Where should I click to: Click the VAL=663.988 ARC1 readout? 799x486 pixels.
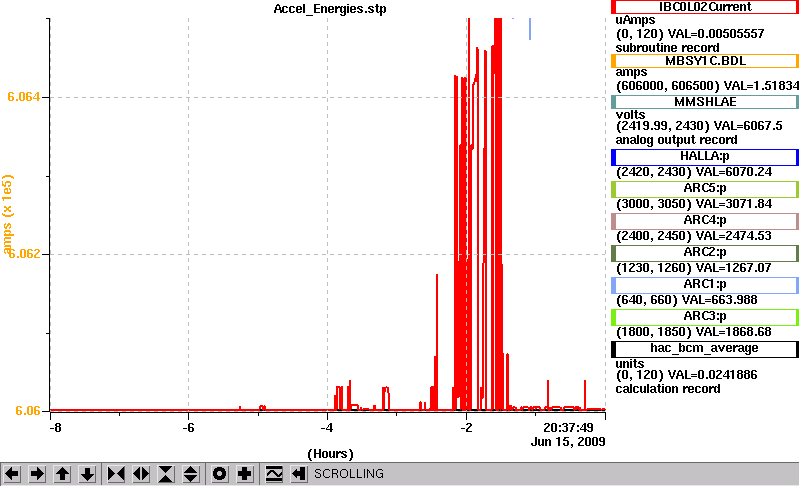coord(720,301)
